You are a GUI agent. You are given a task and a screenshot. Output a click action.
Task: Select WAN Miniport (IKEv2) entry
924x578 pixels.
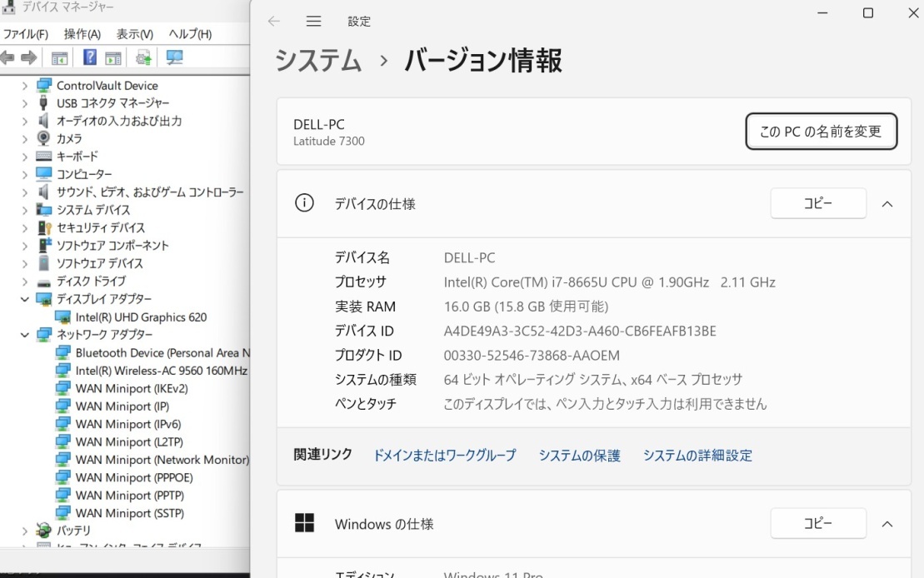coord(132,388)
